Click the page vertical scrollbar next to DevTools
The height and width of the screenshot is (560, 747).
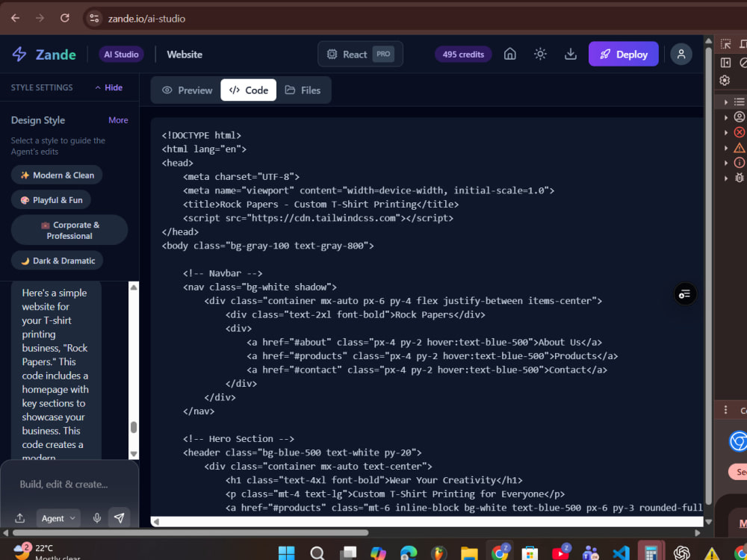(x=708, y=276)
